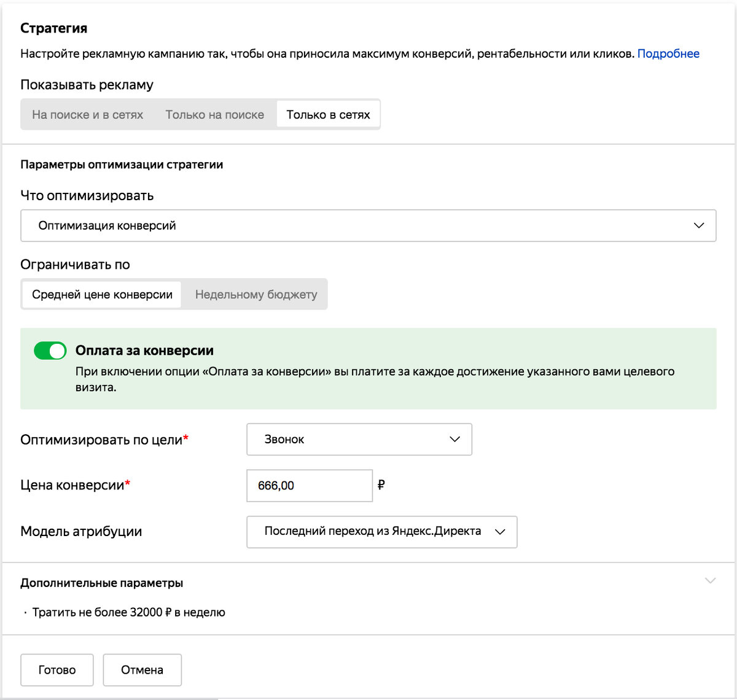
Task: Click the chevron on the attribution model dropdown
Action: [x=499, y=532]
